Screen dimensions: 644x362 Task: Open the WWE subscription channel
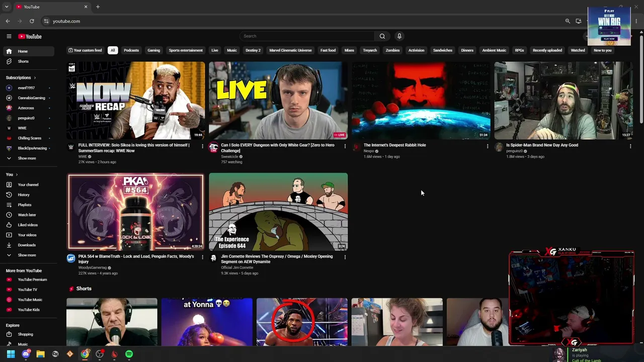pos(29,128)
